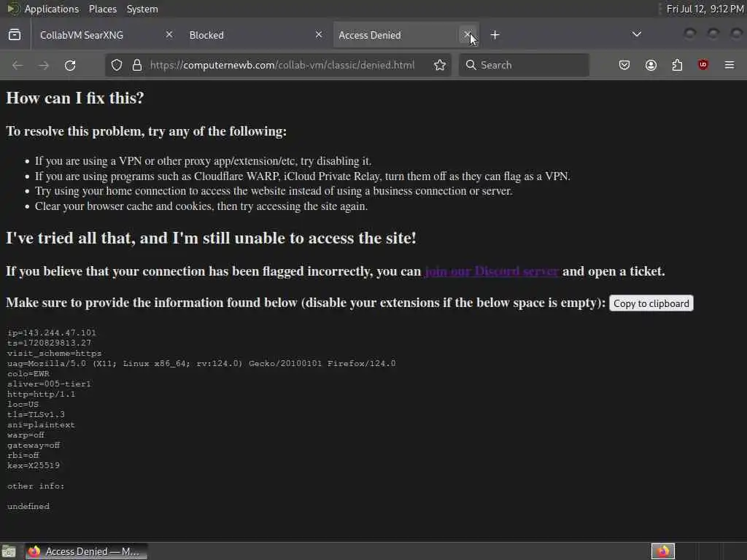Save page to Pocket
Viewport: 747px width, 560px height.
point(624,65)
